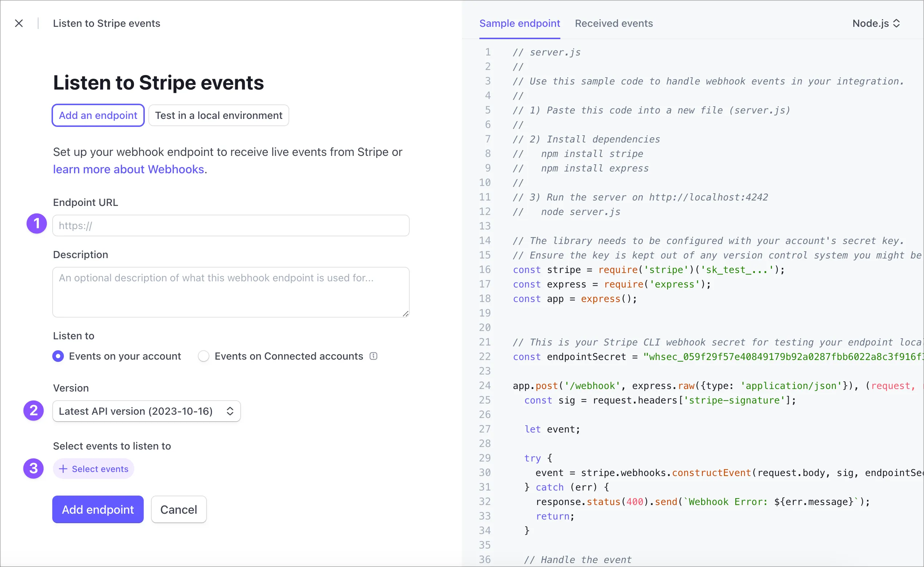Switch to the Received events tab
The height and width of the screenshot is (567, 924).
pyautogui.click(x=614, y=23)
